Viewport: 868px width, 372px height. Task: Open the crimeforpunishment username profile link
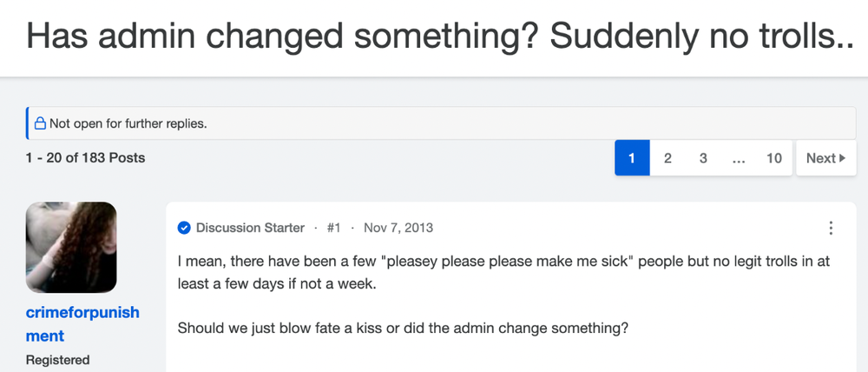pos(82,324)
